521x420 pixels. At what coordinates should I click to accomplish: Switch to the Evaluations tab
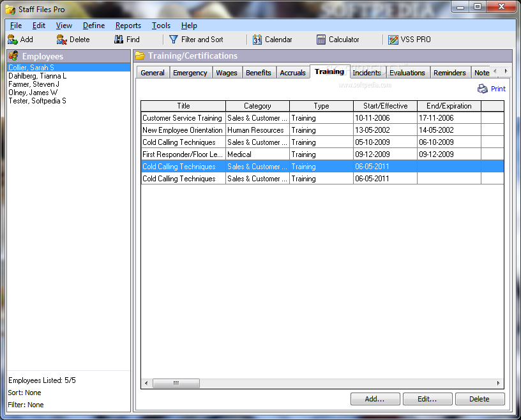[x=407, y=72]
